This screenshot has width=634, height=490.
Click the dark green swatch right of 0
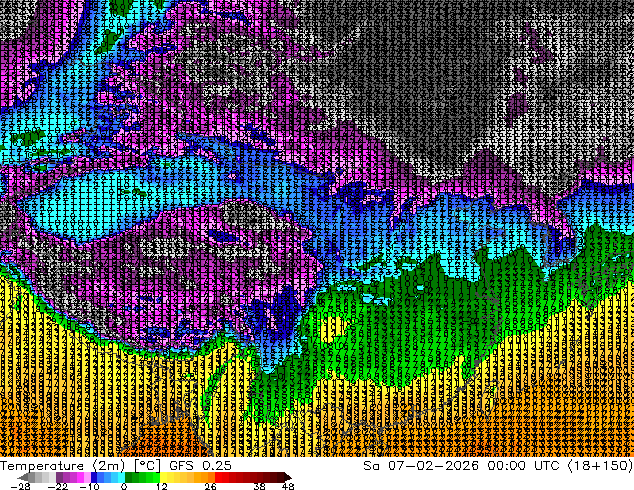coord(129,477)
